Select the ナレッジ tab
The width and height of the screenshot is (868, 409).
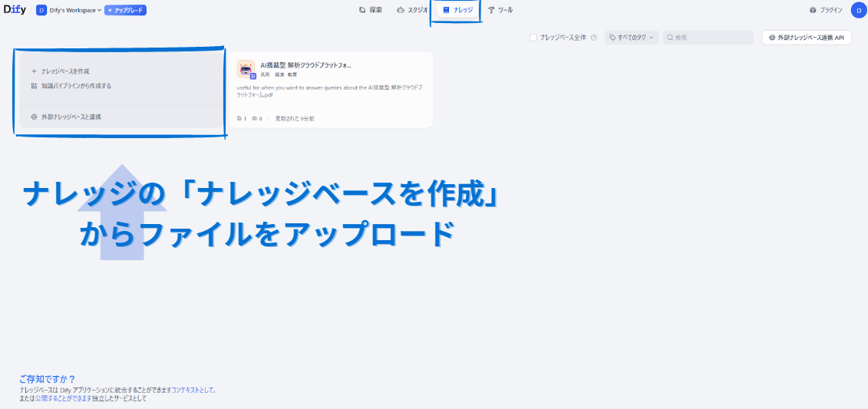(x=457, y=10)
